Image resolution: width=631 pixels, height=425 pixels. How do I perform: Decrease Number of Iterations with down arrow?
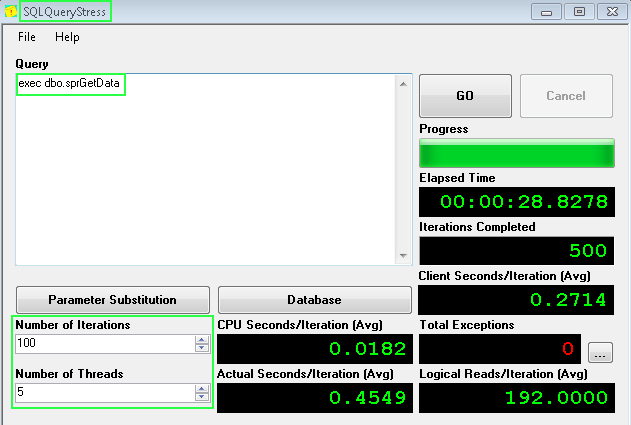pyautogui.click(x=202, y=348)
